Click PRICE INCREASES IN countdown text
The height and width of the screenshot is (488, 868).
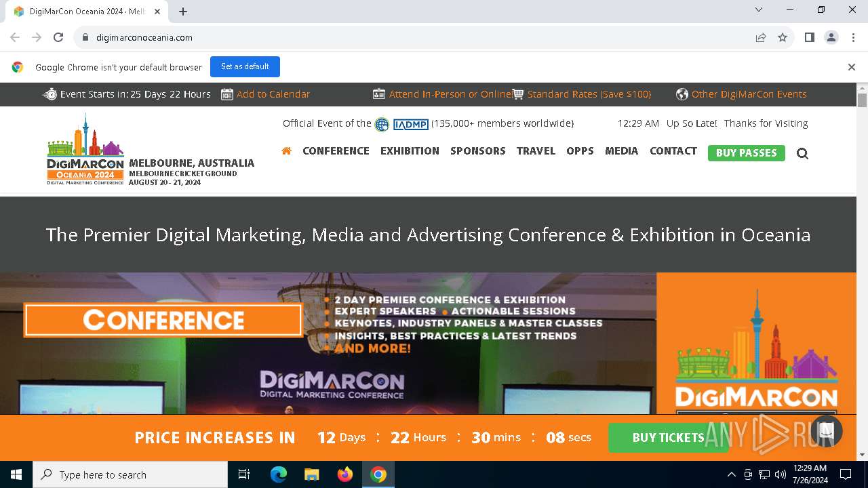point(215,438)
